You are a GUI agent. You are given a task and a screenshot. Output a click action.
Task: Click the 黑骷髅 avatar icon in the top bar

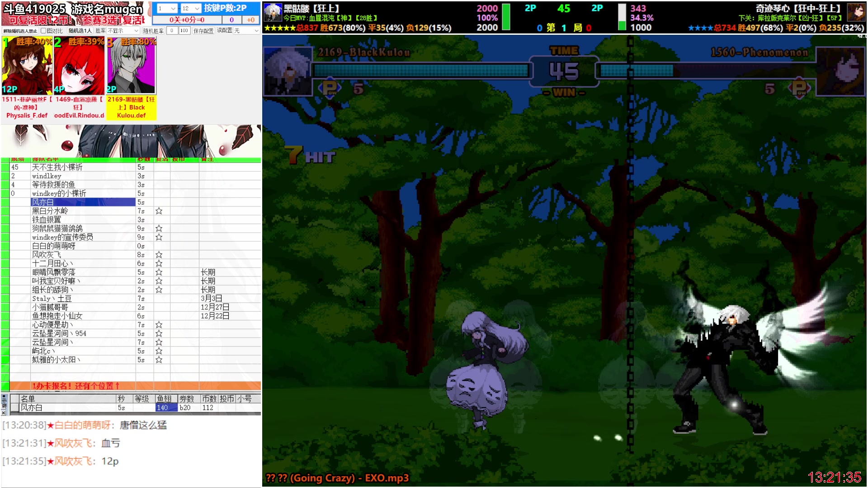click(273, 12)
